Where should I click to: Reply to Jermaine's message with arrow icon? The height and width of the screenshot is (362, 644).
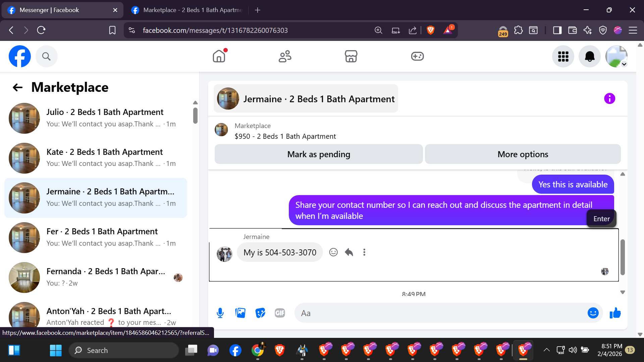point(349,252)
